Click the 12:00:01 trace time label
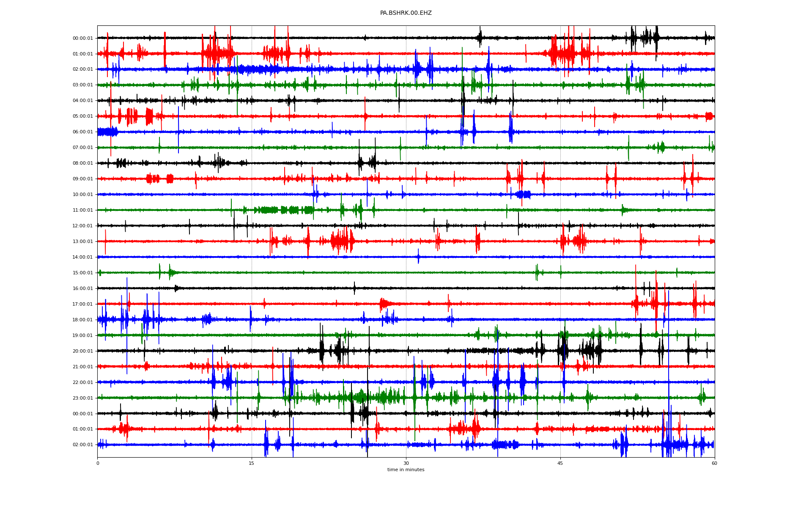 82,226
